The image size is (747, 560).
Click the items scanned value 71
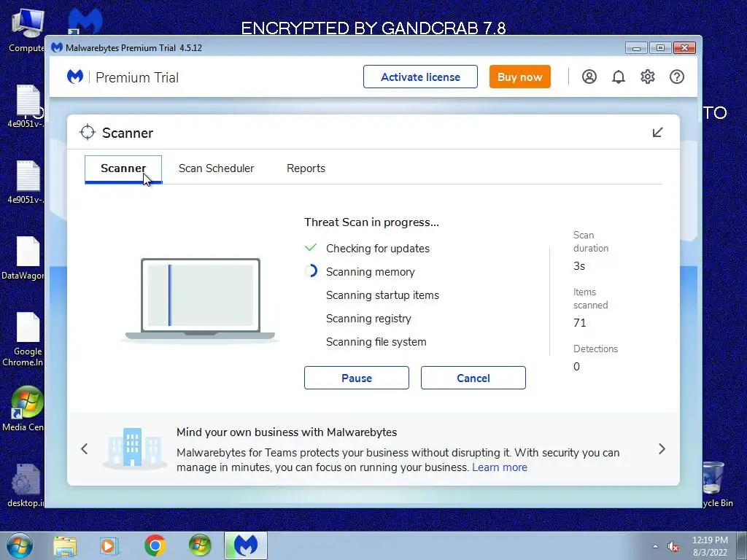click(579, 323)
